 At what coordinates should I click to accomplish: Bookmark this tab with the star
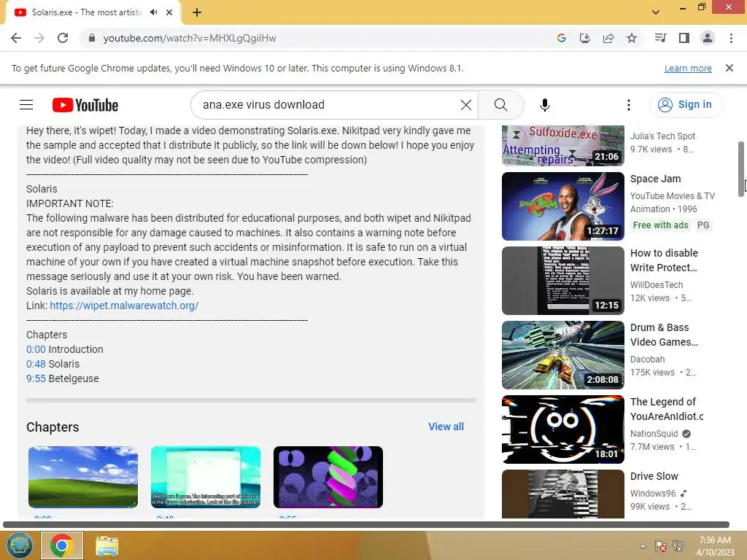pos(631,38)
